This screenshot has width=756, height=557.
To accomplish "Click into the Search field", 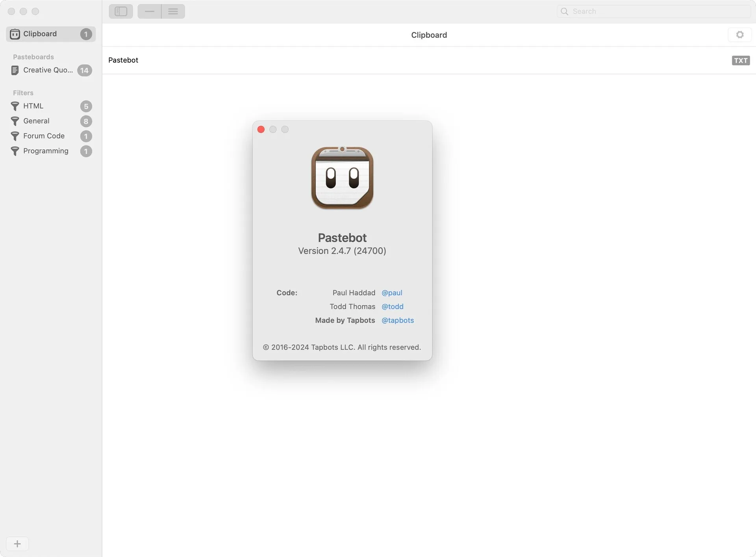I will (x=654, y=11).
